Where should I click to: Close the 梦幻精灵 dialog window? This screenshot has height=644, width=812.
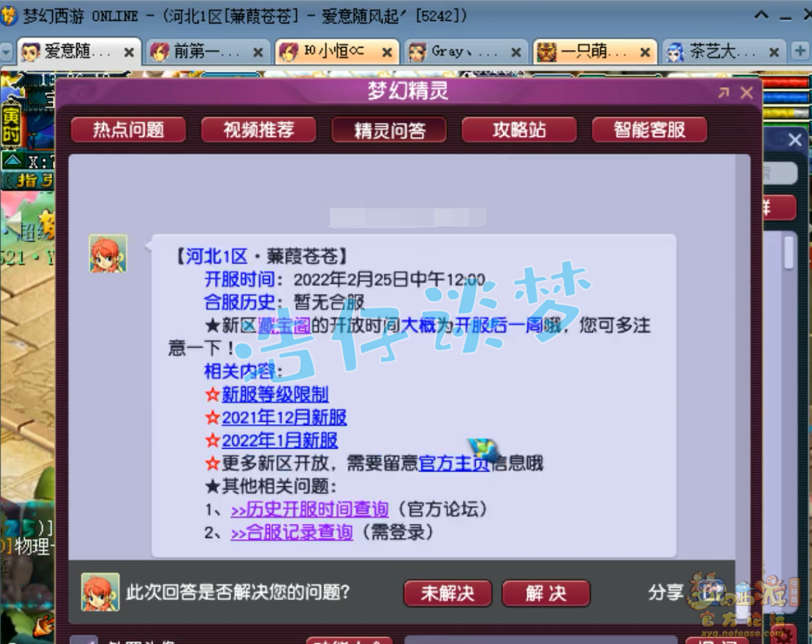click(746, 93)
